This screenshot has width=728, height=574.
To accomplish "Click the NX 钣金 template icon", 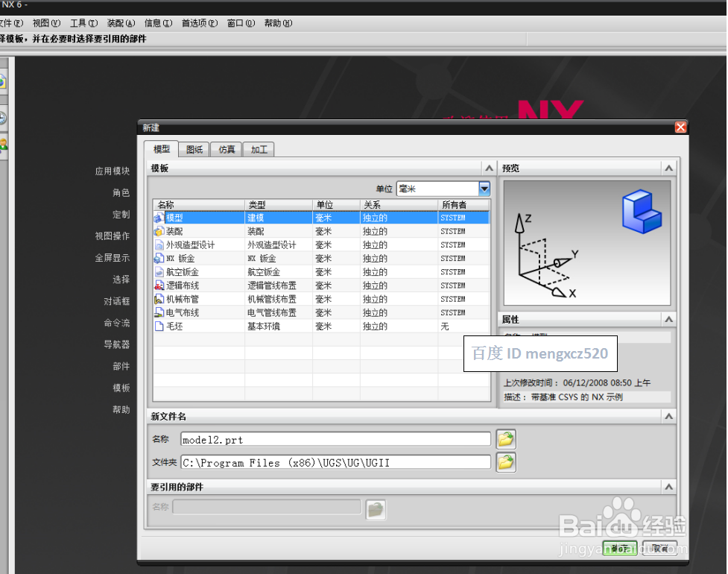I will (x=159, y=258).
